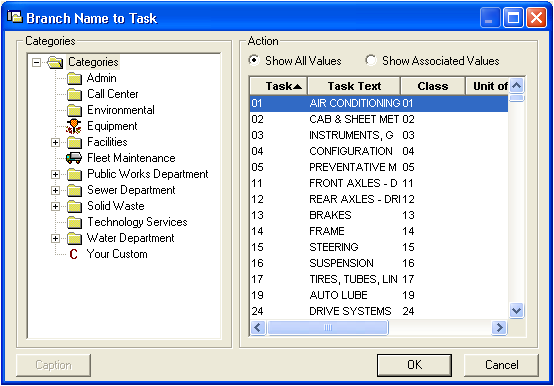
Task: Click the vertical scrollbar down arrow
Action: [x=517, y=311]
